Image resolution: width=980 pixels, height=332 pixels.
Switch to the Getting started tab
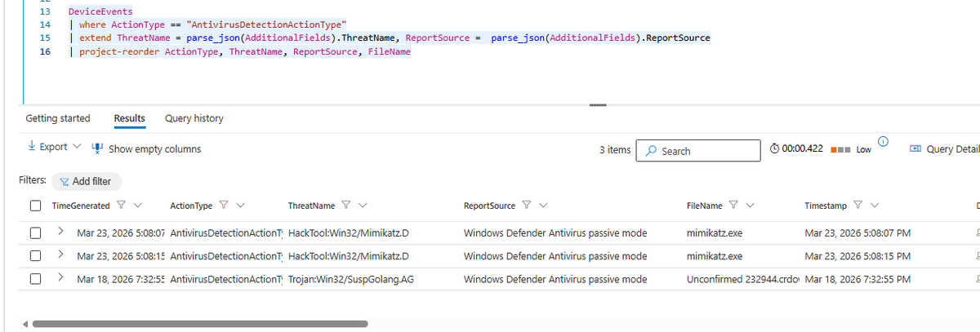[x=58, y=118]
